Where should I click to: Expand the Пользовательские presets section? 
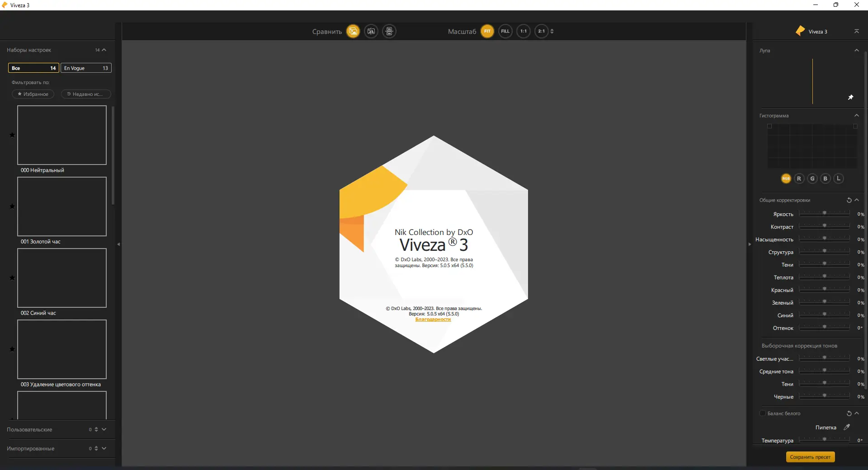coord(104,429)
